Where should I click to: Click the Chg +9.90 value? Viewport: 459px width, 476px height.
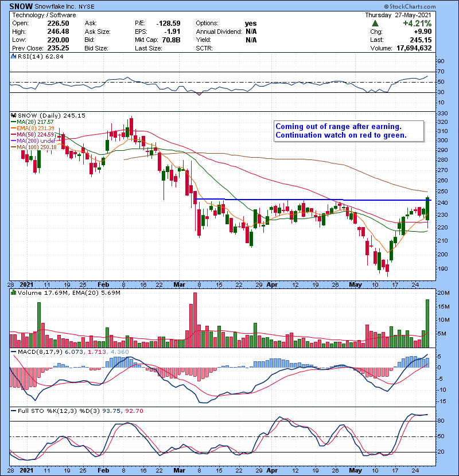click(x=422, y=32)
